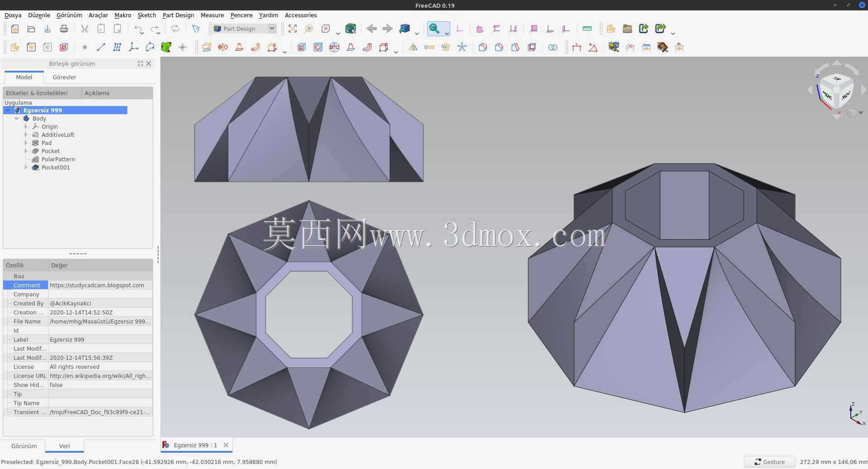Viewport: 868px width, 469px height.
Task: Open the Araçlar menu
Action: (98, 15)
